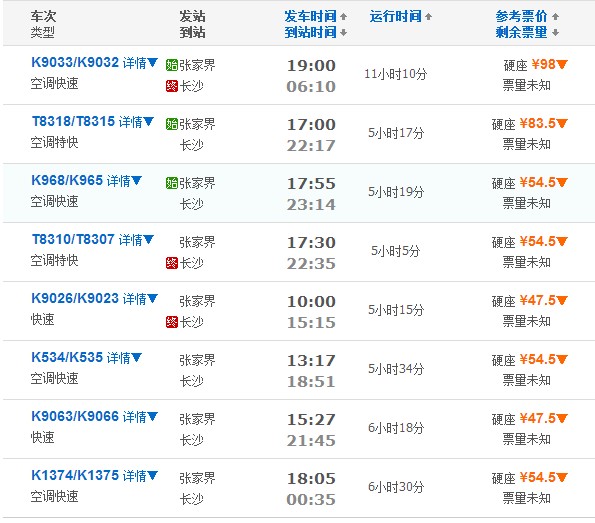Click the red 终 icon in K9026/K9023 row
595x523 pixels.
(172, 322)
